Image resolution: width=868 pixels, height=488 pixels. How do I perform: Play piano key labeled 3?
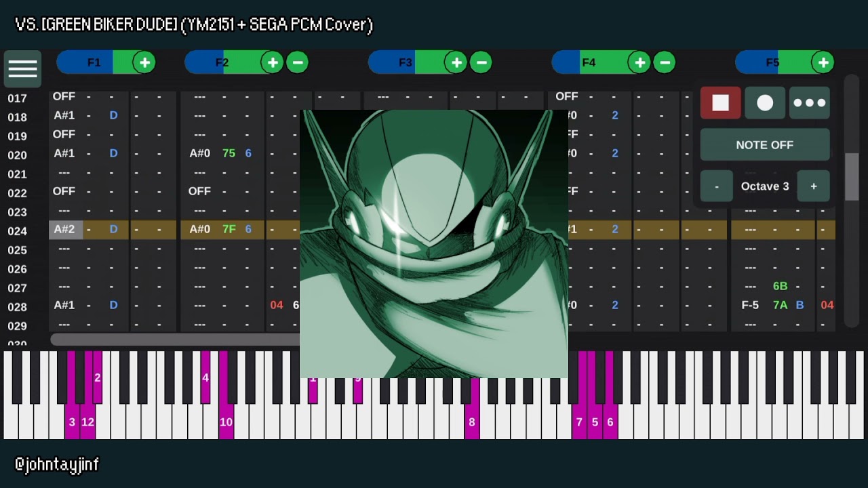point(72,422)
